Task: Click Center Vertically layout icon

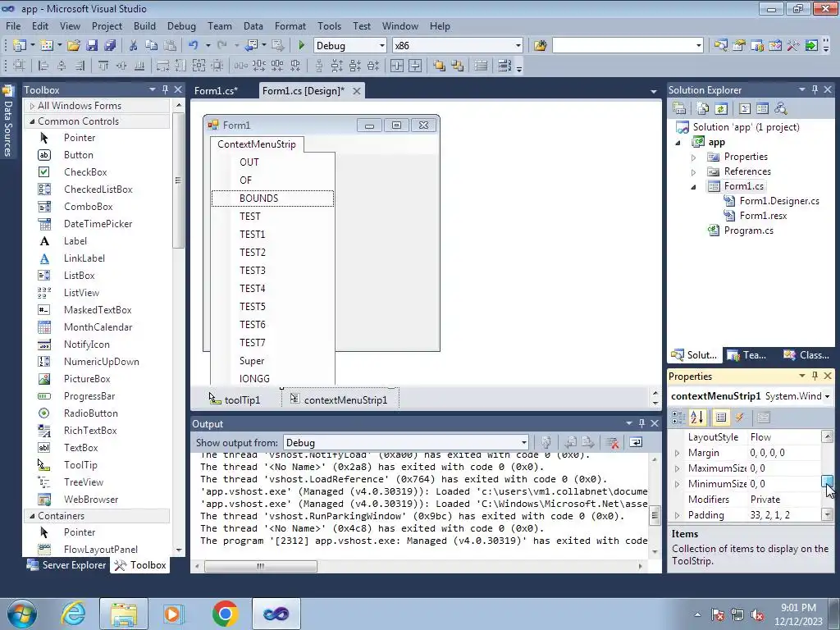Action: pyautogui.click(x=415, y=66)
